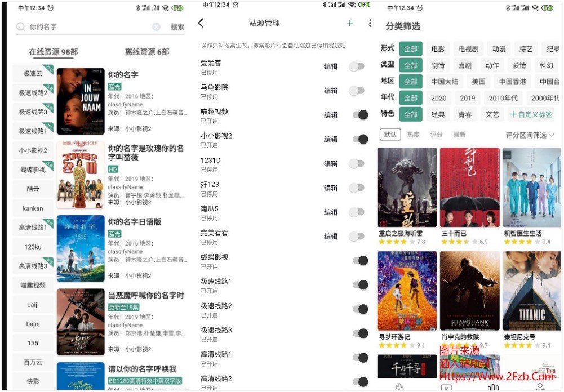Clear the search text with X icon
The width and height of the screenshot is (564, 392).
156,26
